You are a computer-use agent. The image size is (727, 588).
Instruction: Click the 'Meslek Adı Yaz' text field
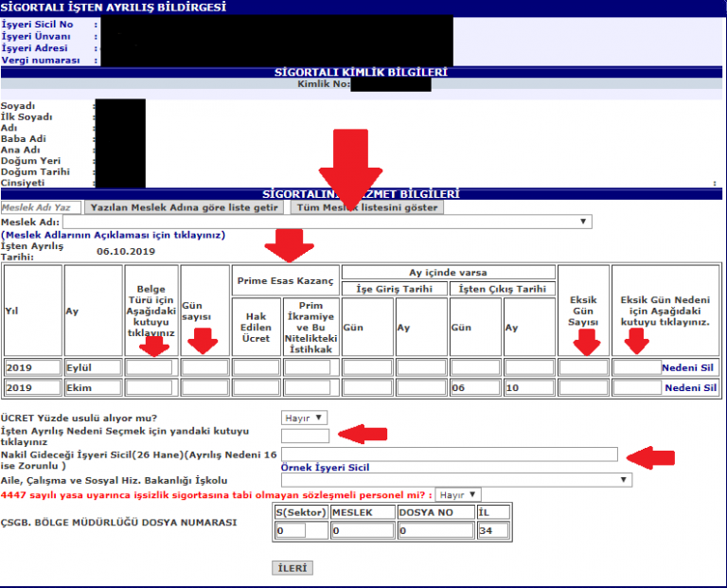coord(41,207)
